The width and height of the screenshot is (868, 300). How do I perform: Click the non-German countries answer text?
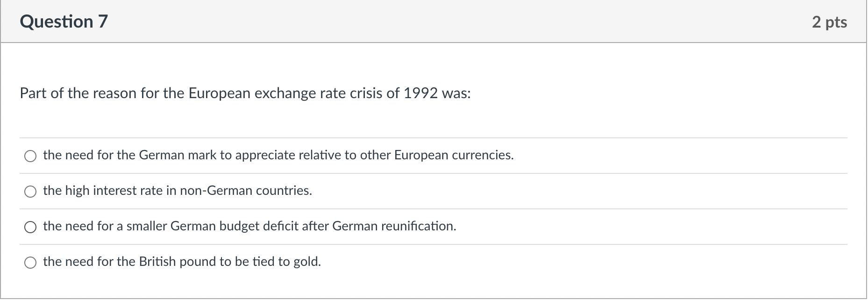pos(178,191)
